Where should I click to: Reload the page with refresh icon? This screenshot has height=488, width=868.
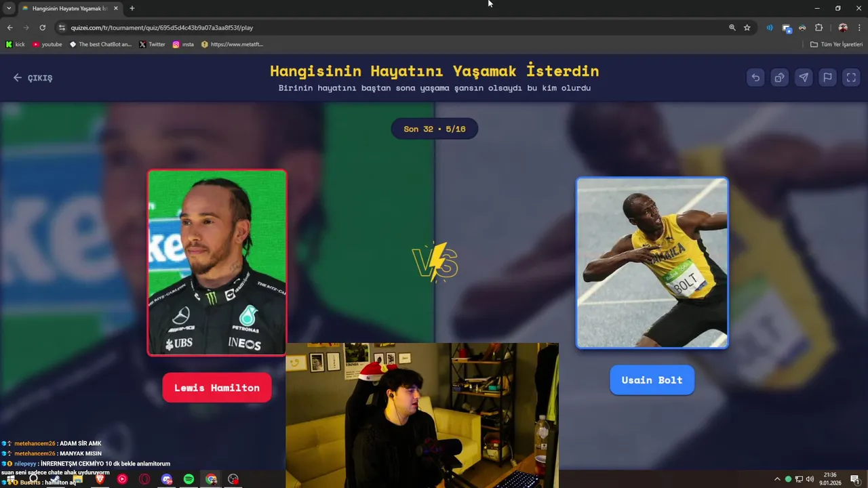pyautogui.click(x=43, y=28)
